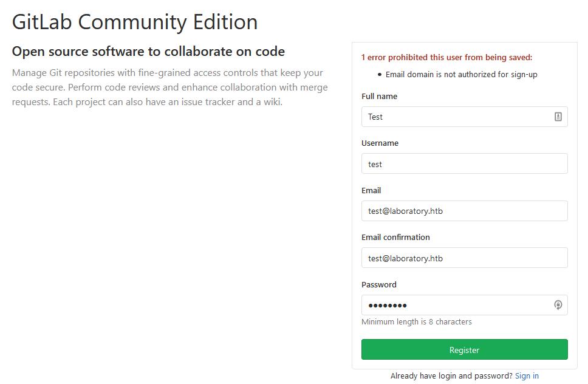Focus the Email confirmation input field
Image resolution: width=588 pixels, height=384 pixels.
point(464,258)
